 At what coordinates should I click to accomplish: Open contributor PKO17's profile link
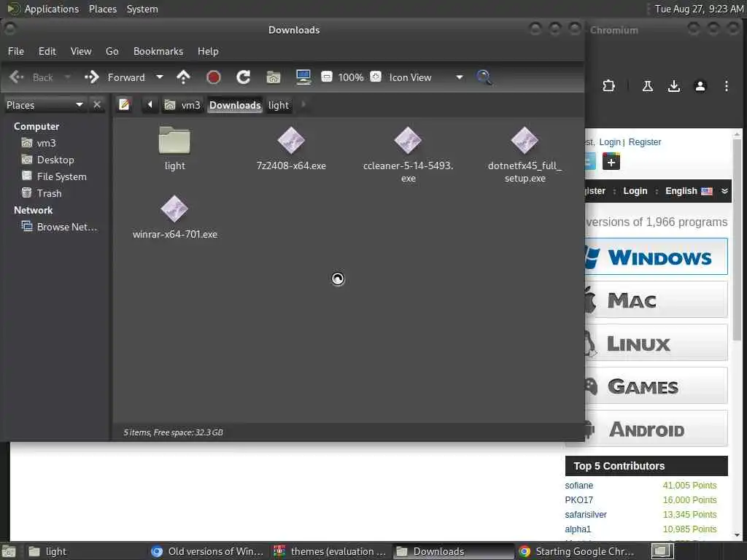[x=578, y=500]
